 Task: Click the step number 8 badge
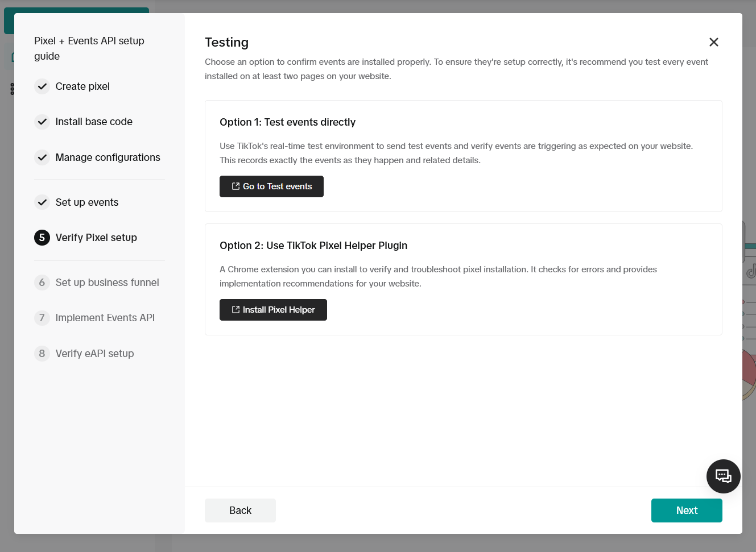42,354
